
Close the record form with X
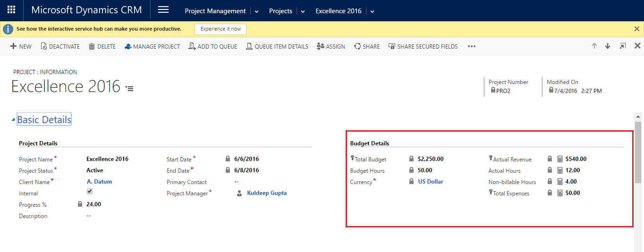click(637, 46)
